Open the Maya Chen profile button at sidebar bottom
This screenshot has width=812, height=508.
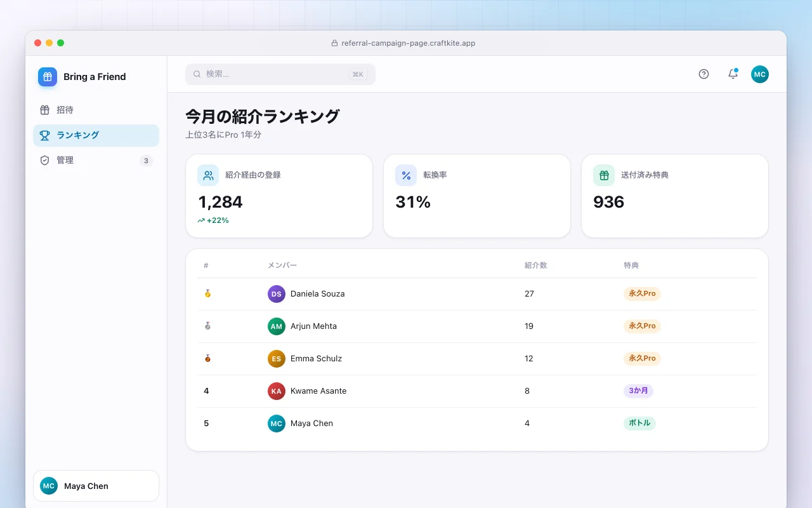(x=96, y=486)
